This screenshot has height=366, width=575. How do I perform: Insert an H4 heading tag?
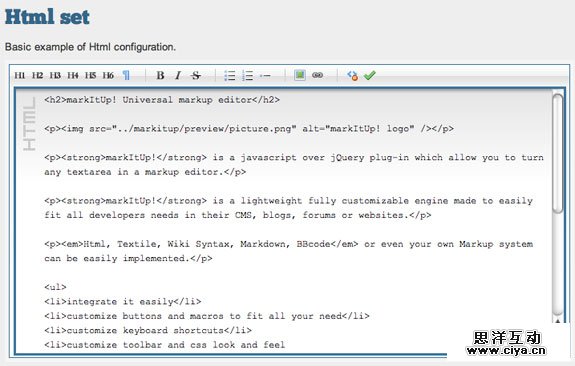(x=73, y=76)
